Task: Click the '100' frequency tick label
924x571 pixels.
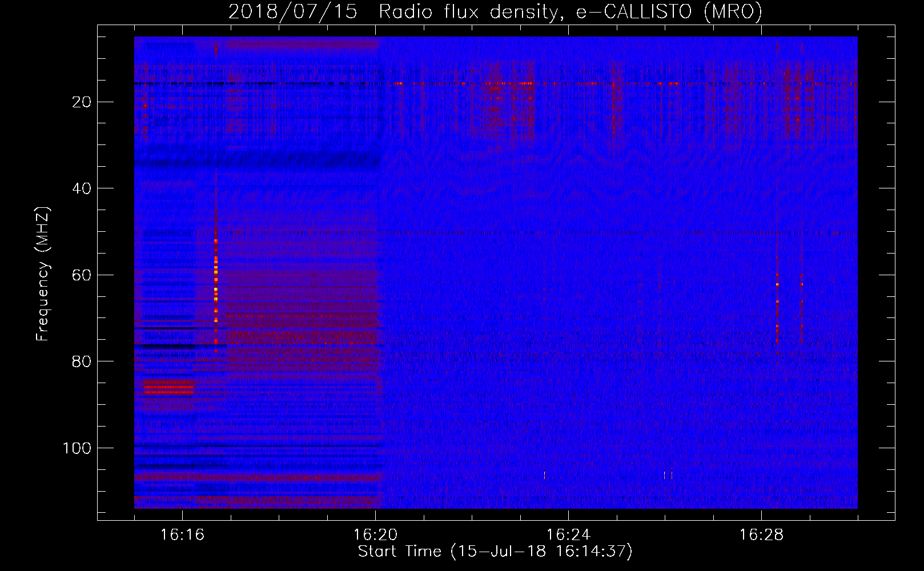Action: point(77,448)
